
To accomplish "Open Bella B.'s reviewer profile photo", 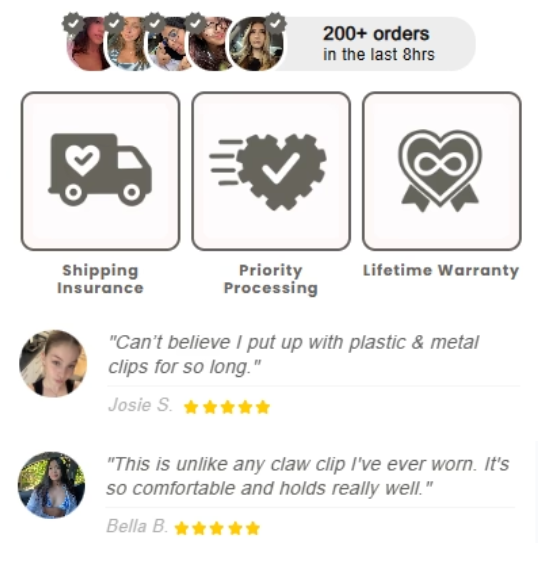I will click(x=52, y=485).
